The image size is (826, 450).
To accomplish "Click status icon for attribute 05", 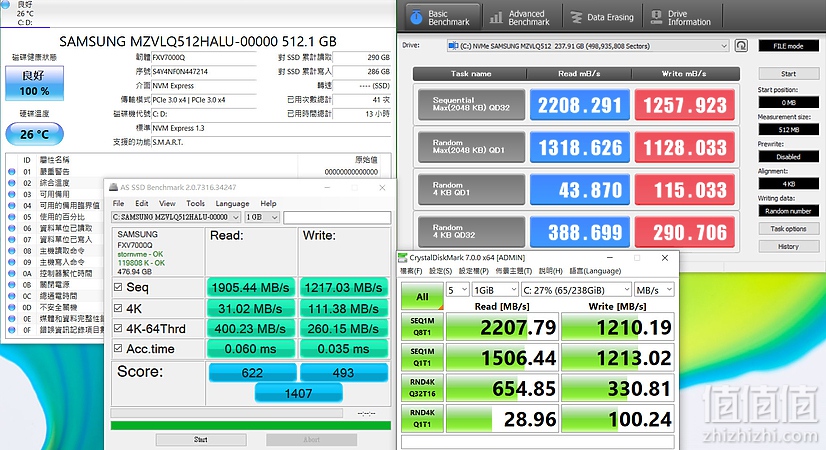I will 12,217.
